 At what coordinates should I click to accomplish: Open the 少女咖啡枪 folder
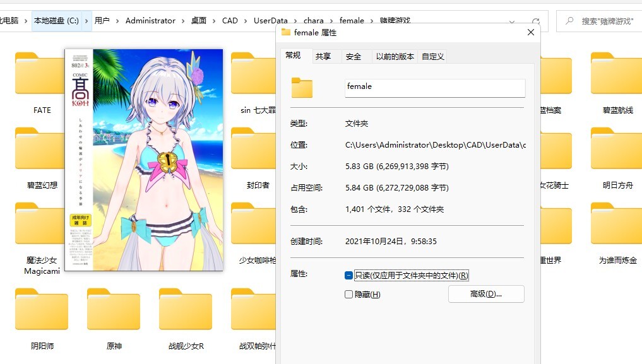(x=254, y=234)
